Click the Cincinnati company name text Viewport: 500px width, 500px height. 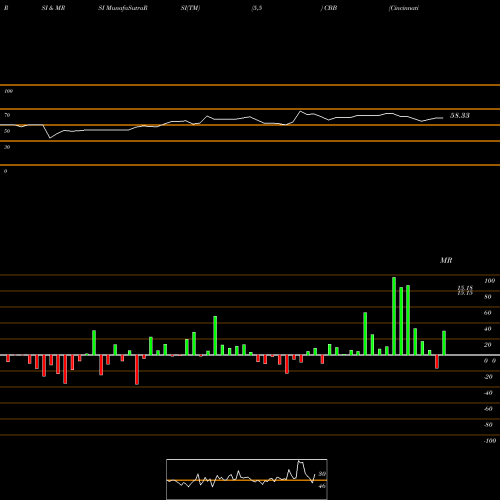(x=404, y=8)
